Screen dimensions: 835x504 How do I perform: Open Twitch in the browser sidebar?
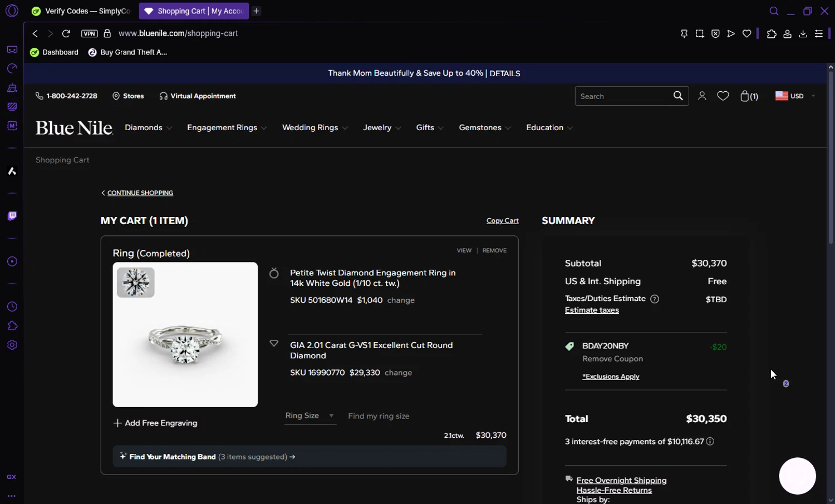12,216
